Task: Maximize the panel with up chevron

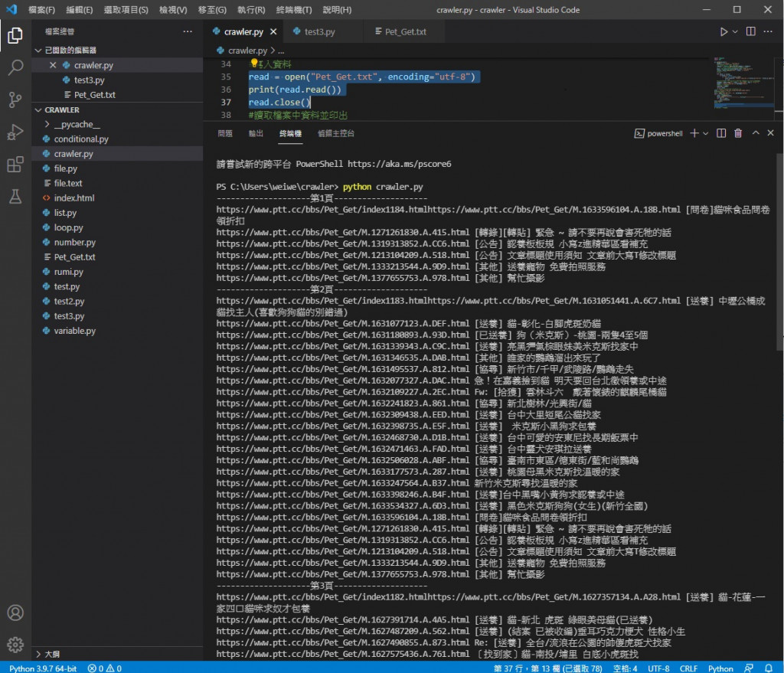Action: point(756,133)
